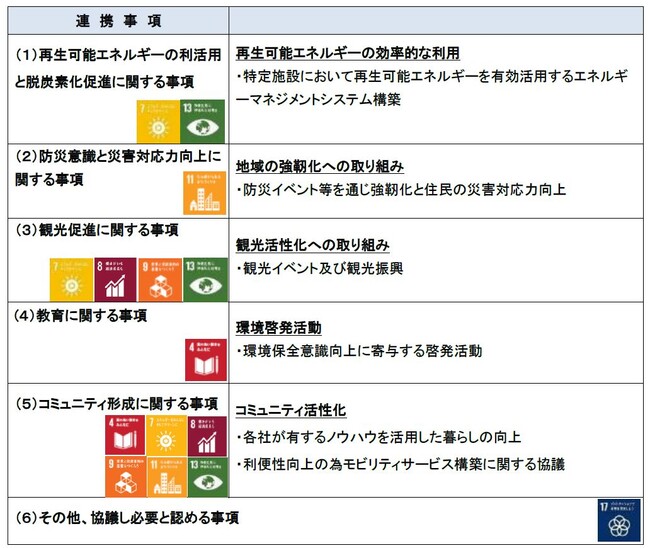Click the SDG 13 eye icon in row (5)
Screen dimensions: 650x548
208,477
